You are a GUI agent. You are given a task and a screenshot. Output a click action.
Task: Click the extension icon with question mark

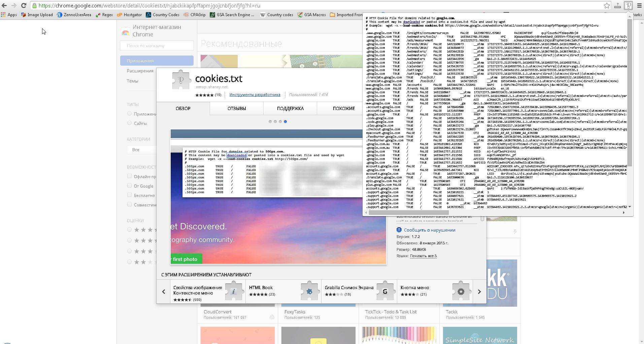click(617, 5)
